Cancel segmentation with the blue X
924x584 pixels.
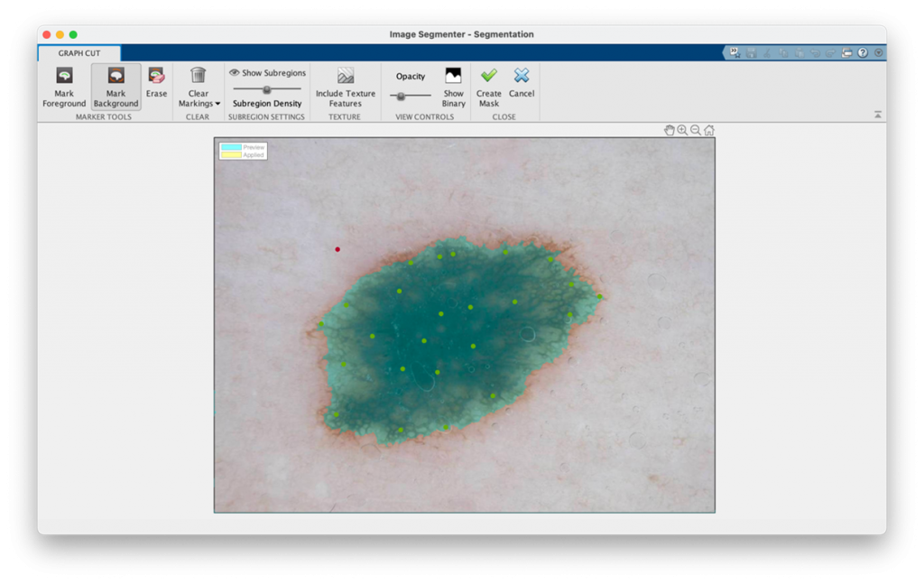point(522,82)
